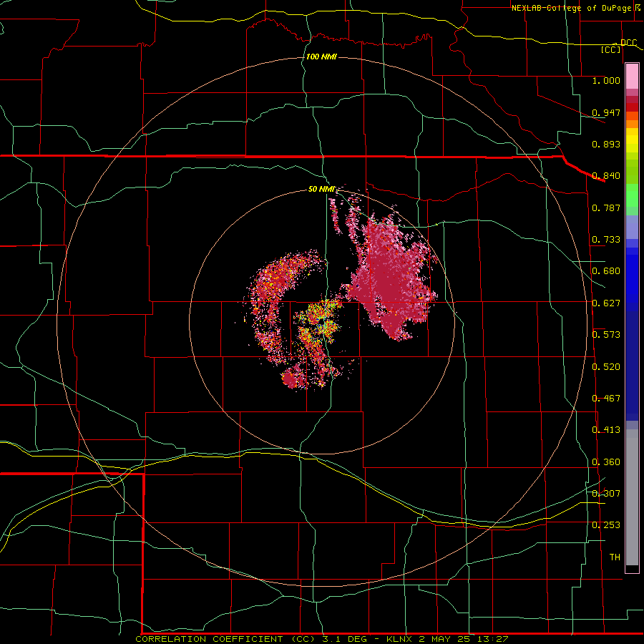Click the 0.627 scale value
The height and width of the screenshot is (644, 644).
(x=606, y=303)
